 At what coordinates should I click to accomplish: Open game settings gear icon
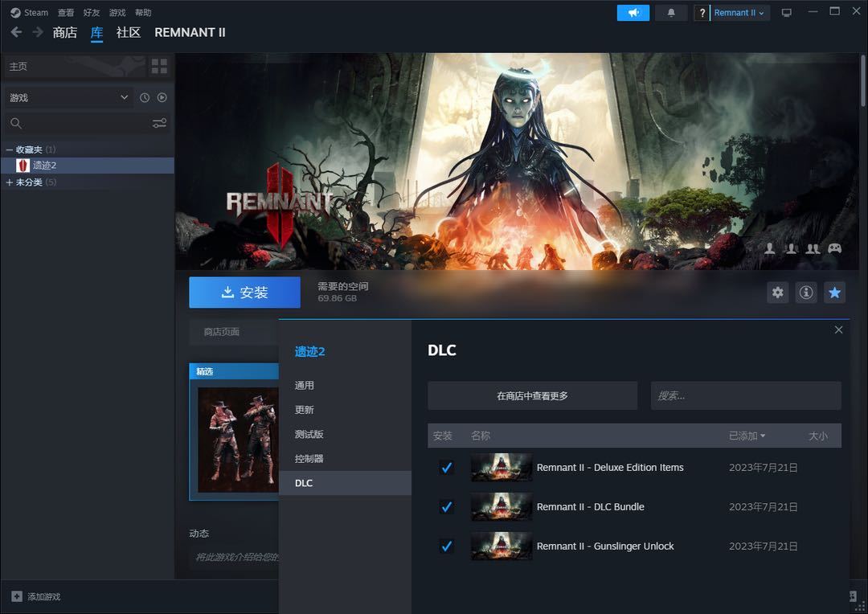777,293
